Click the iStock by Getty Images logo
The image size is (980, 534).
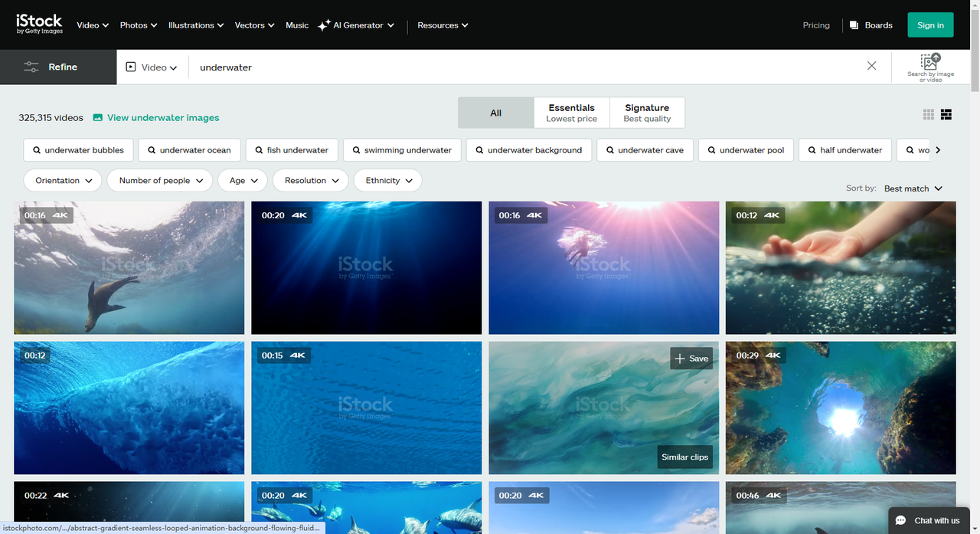point(39,25)
